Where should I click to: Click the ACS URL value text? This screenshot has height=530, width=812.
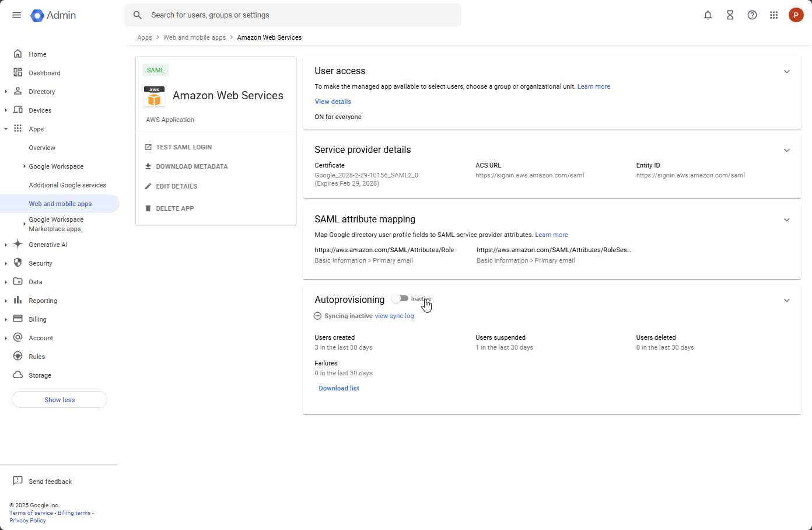pos(530,175)
